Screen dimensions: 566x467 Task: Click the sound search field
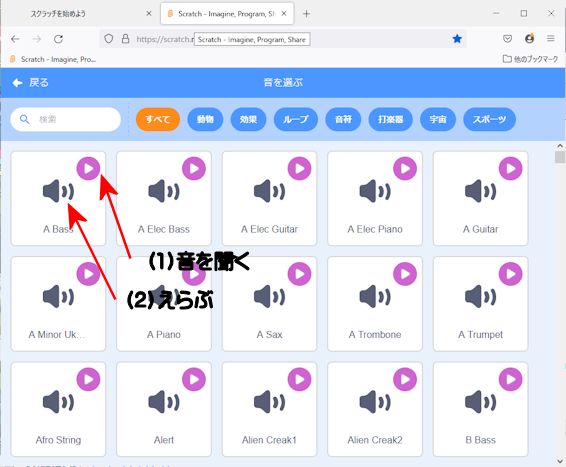pyautogui.click(x=66, y=119)
